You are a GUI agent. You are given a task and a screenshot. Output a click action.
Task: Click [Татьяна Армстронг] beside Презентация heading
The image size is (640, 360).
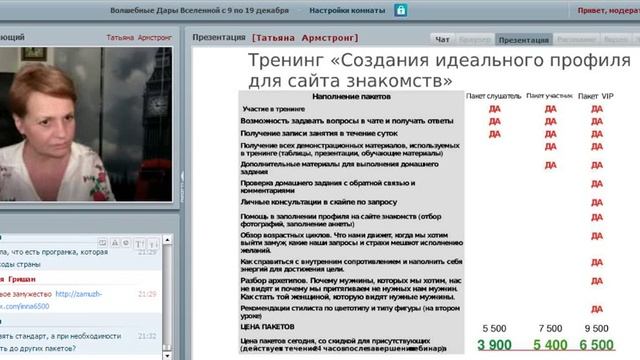tap(305, 38)
